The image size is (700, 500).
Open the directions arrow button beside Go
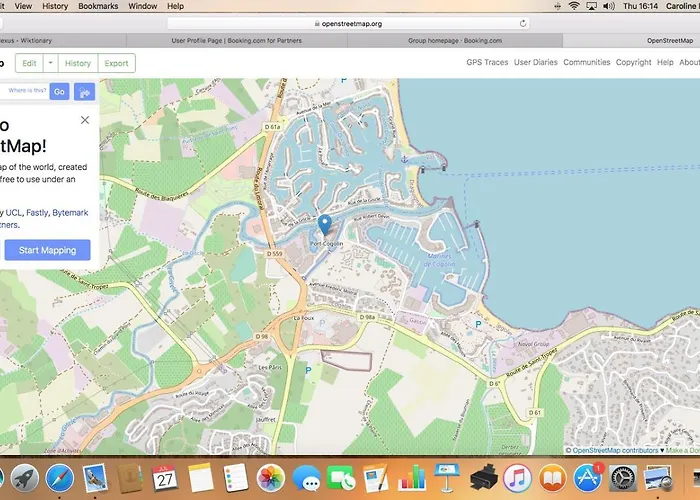point(84,92)
